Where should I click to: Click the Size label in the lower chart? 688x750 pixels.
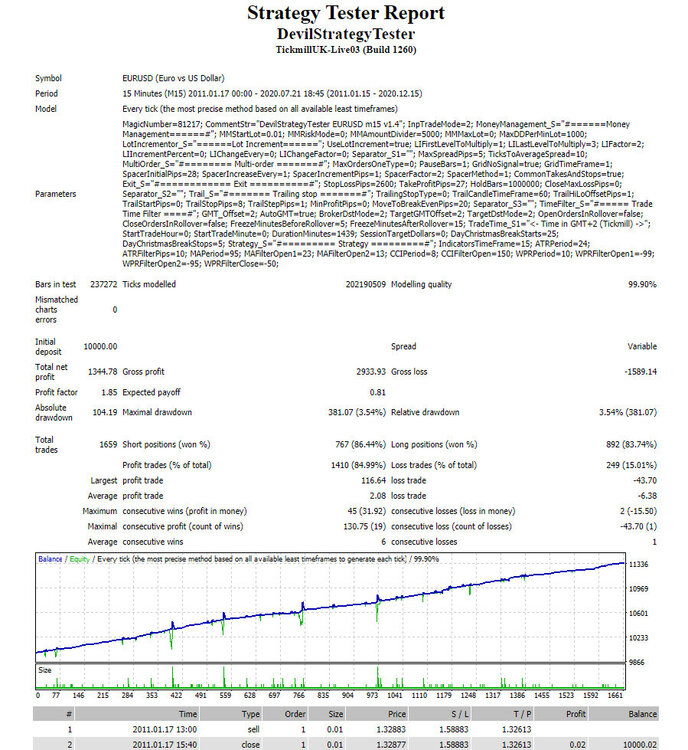pos(44,670)
